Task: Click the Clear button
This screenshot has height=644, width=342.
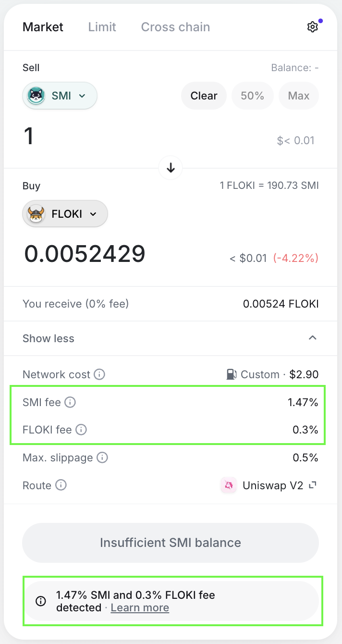Action: click(x=204, y=96)
